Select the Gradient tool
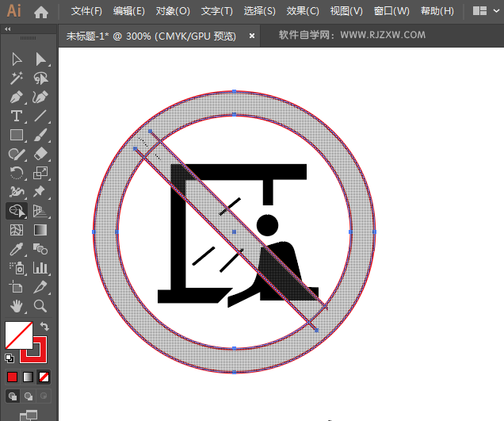 tap(40, 230)
